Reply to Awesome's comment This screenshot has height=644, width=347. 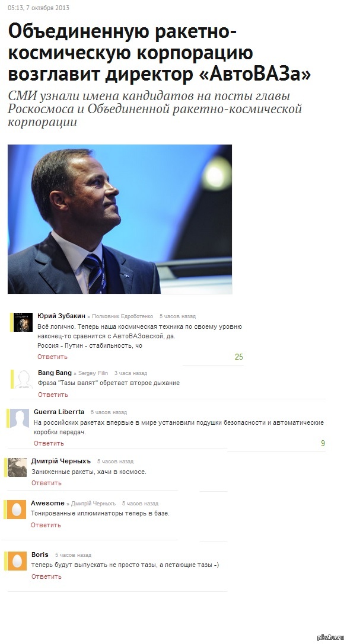pyautogui.click(x=46, y=525)
